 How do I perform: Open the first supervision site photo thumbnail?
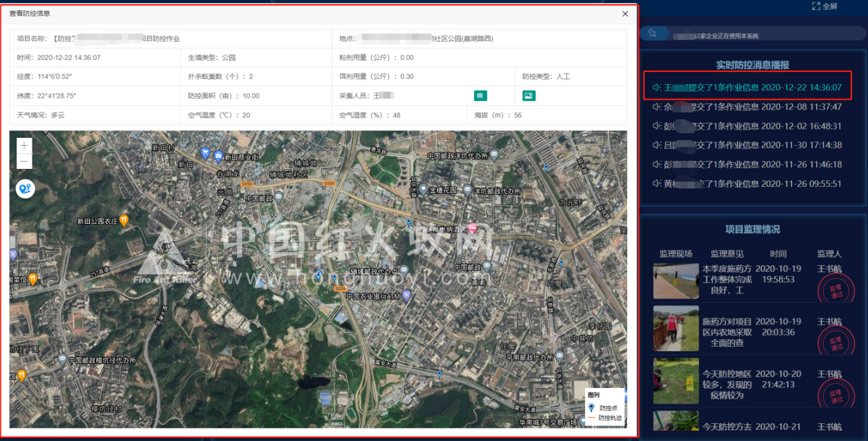(x=676, y=281)
